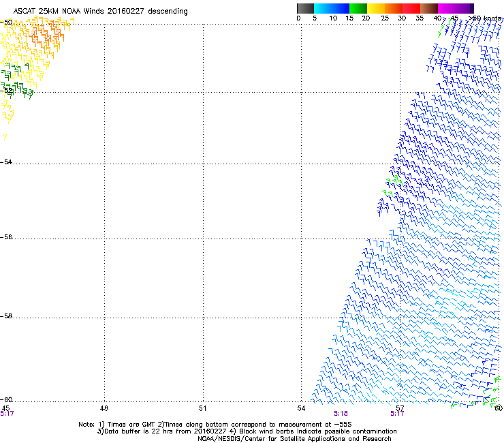Click the brown 35-40 knots legend swatch
The height and width of the screenshot is (443, 504).
point(429,8)
